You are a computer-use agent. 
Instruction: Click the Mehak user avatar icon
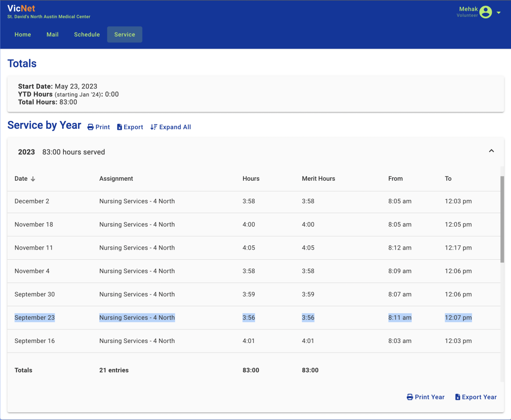point(485,12)
